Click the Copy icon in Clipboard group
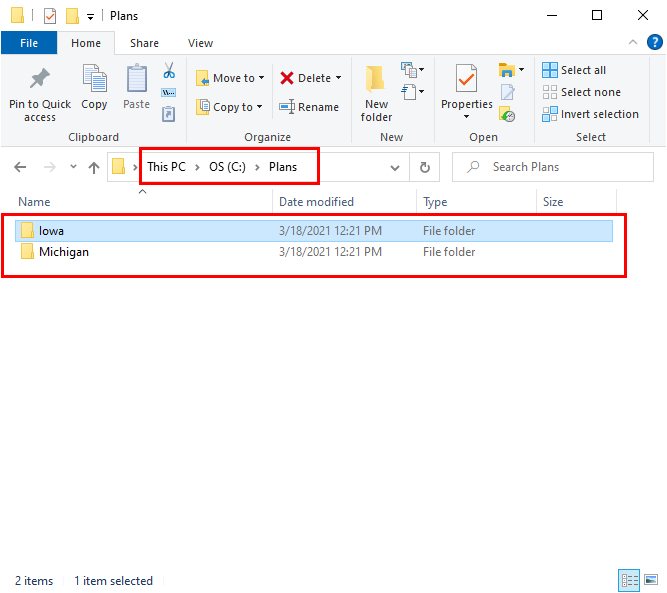This screenshot has width=667, height=593. click(x=94, y=80)
